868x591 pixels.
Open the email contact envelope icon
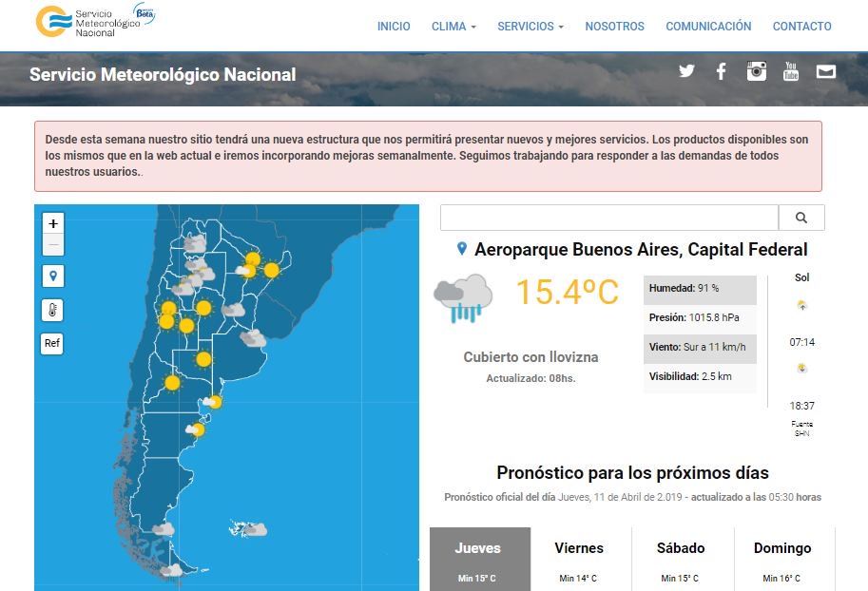pos(826,70)
